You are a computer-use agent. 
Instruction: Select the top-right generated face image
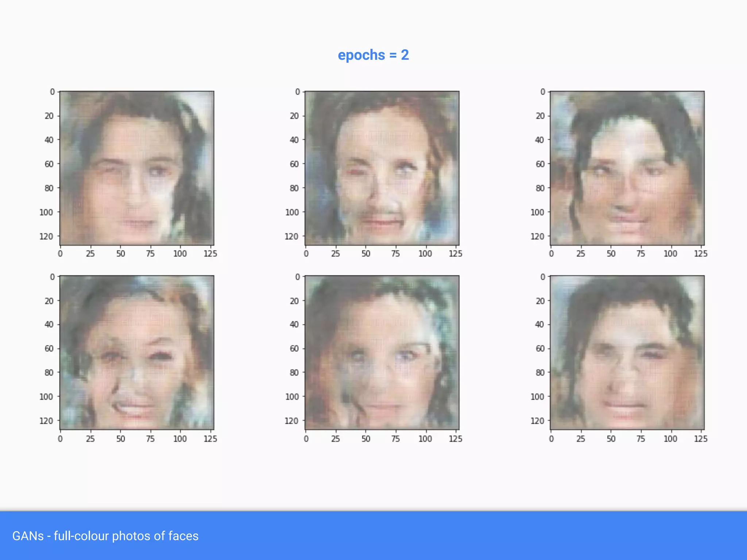tap(627, 168)
